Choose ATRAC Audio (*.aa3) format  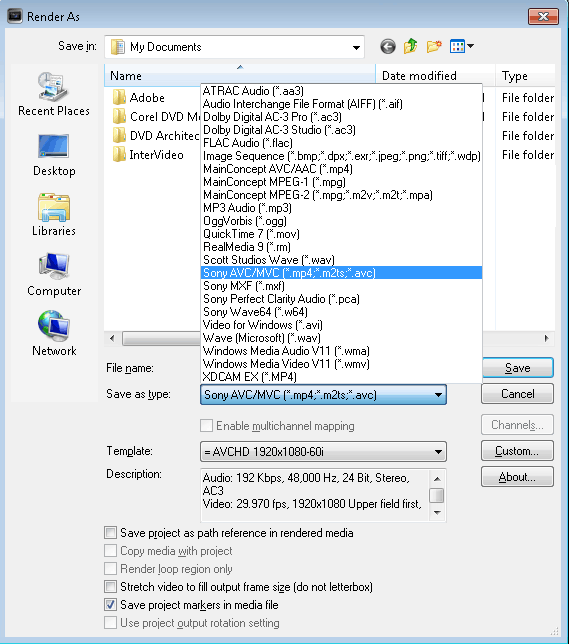click(341, 91)
